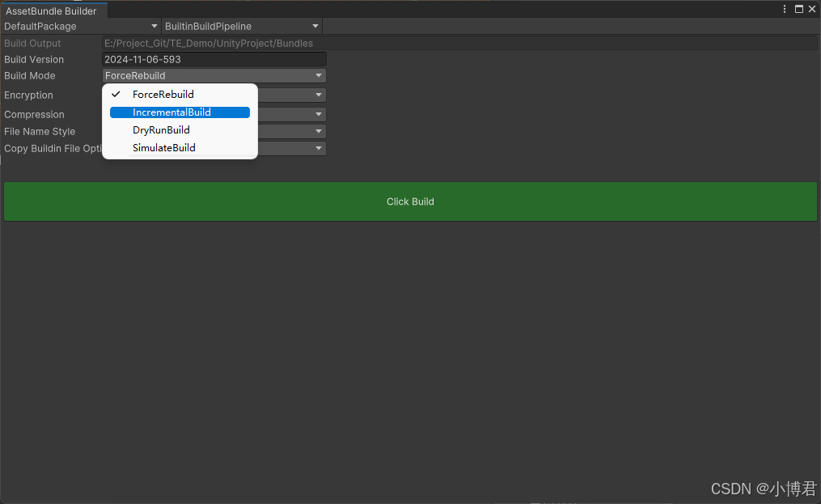The image size is (821, 504).
Task: Click the Build Version label
Action: [x=34, y=59]
